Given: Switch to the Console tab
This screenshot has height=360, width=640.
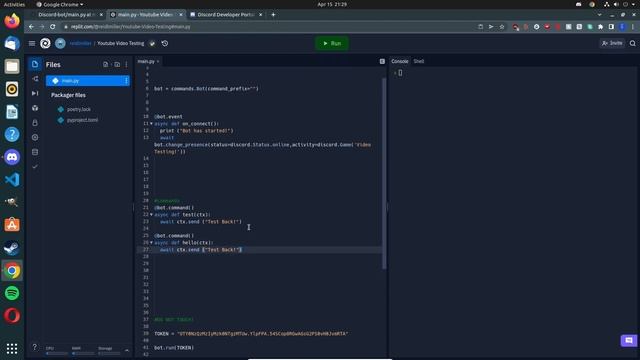Looking at the screenshot, I should 400,61.
